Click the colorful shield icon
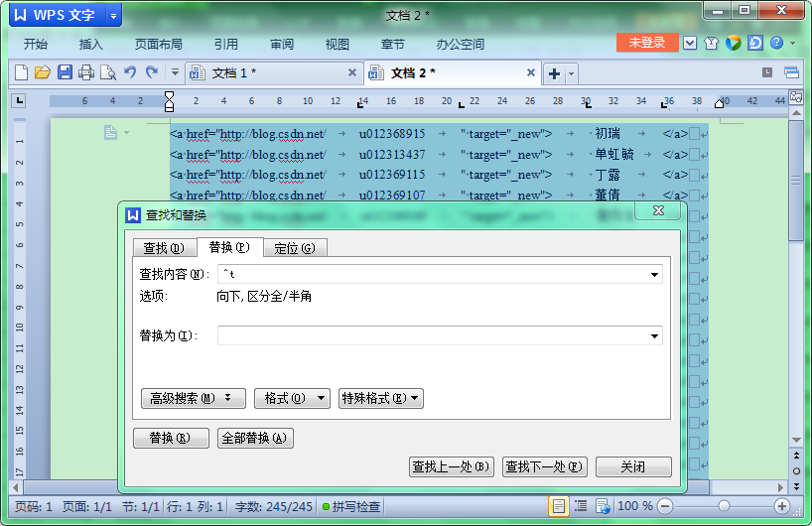The width and height of the screenshot is (812, 526). [x=733, y=43]
